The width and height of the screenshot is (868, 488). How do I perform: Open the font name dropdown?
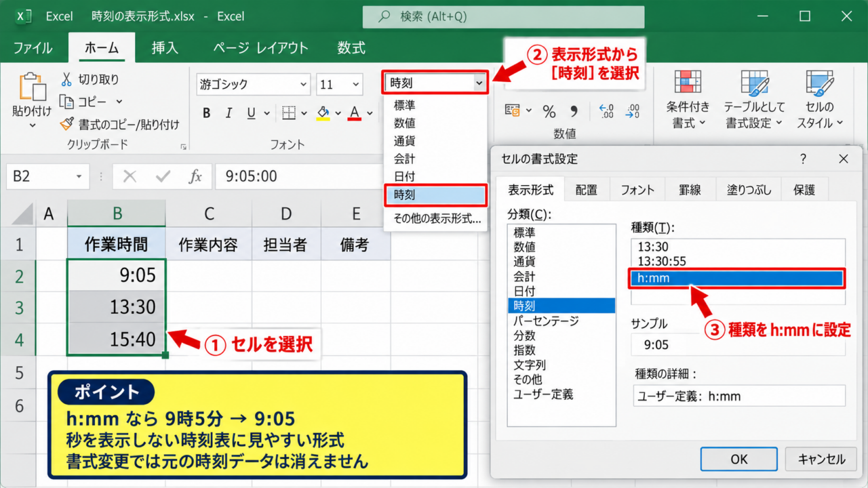point(303,85)
